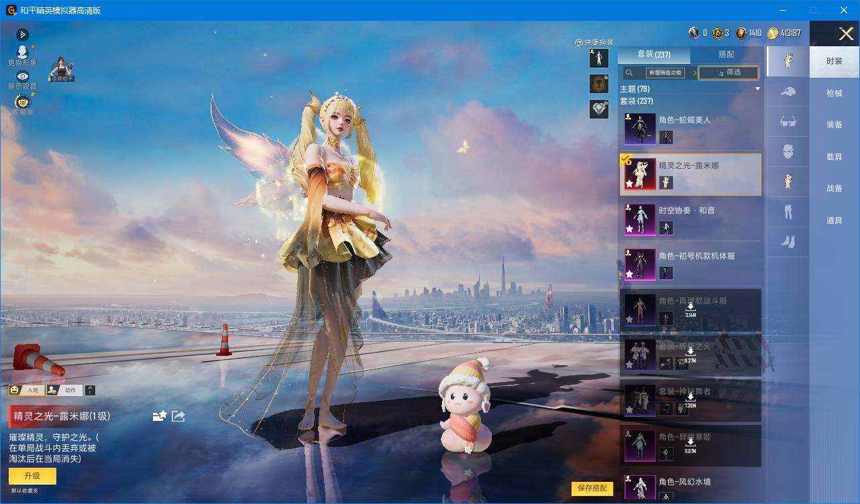The height and width of the screenshot is (504, 860).
Task: Select the glasses category icon
Action: (788, 122)
